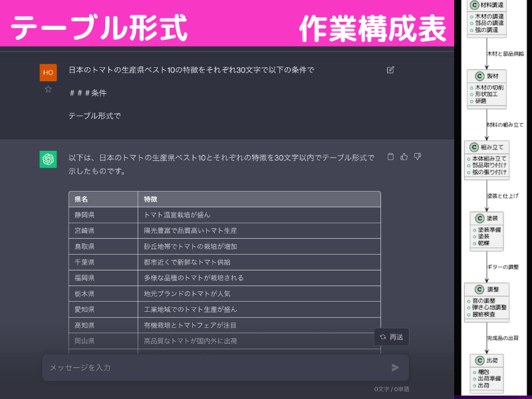Click the 県名 table column header
Viewport: 532px width, 399px height.
(x=82, y=199)
